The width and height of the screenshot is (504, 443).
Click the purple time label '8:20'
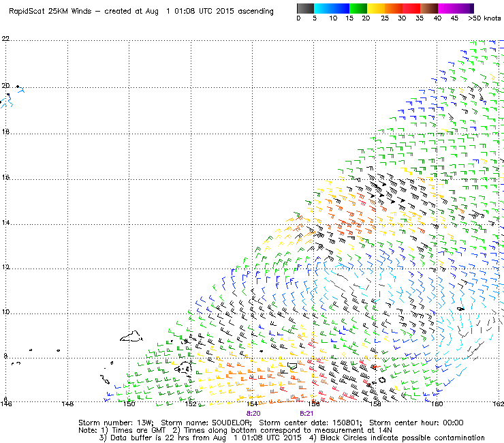253,414
